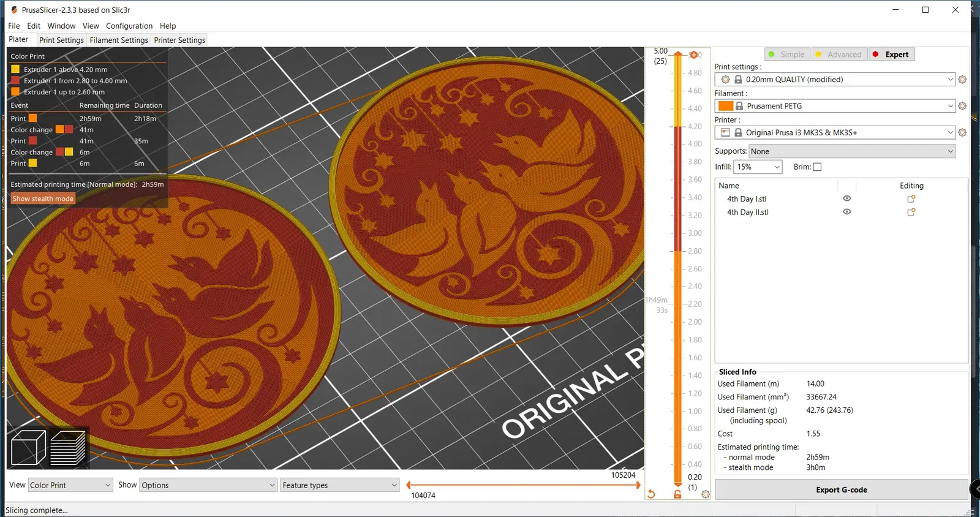
Task: Open the Configuration menu
Action: [x=129, y=26]
